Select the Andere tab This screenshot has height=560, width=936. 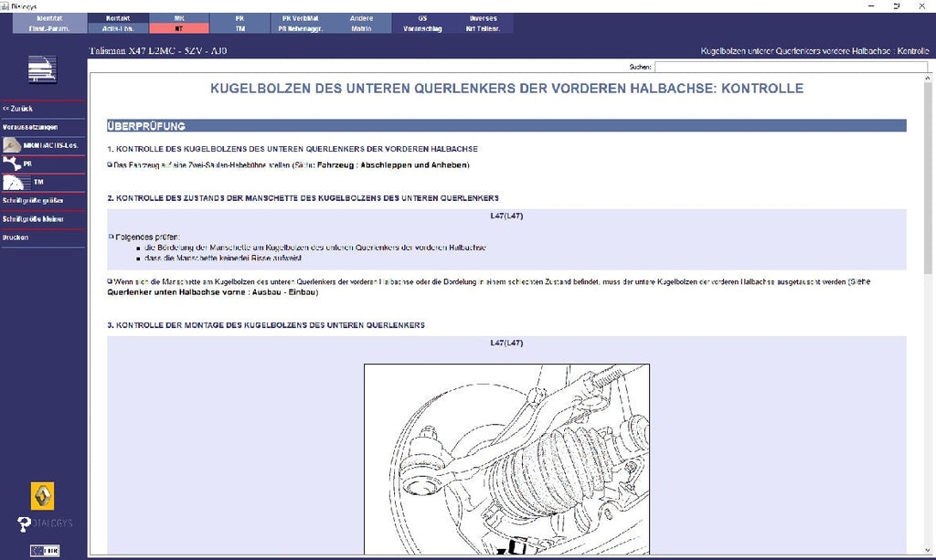click(x=361, y=18)
